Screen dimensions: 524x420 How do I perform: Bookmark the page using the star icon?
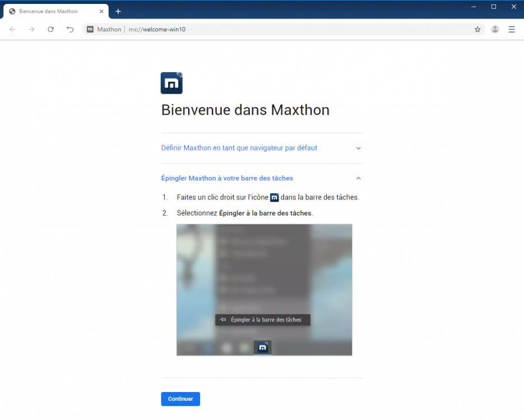click(477, 29)
